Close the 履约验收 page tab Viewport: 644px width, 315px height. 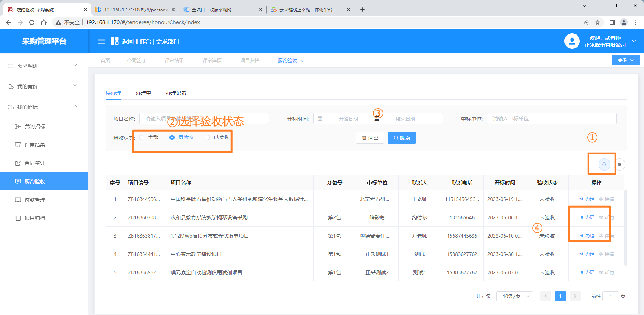click(302, 61)
